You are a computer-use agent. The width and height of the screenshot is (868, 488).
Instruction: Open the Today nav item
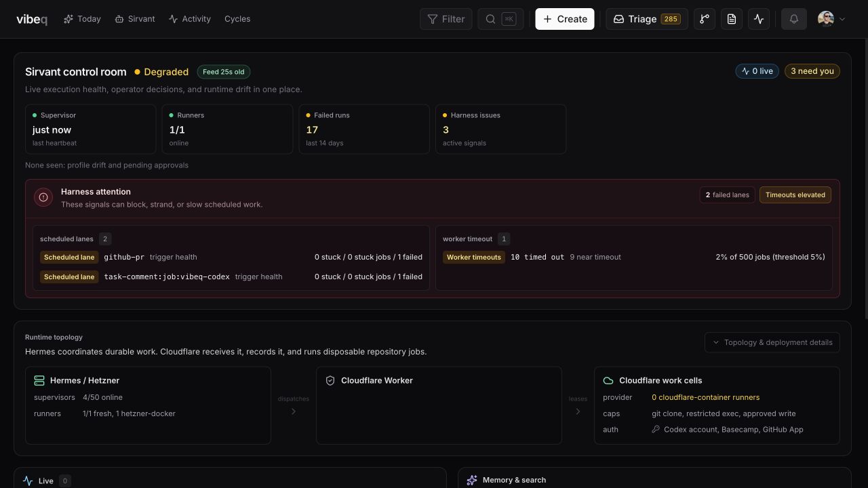pos(82,19)
